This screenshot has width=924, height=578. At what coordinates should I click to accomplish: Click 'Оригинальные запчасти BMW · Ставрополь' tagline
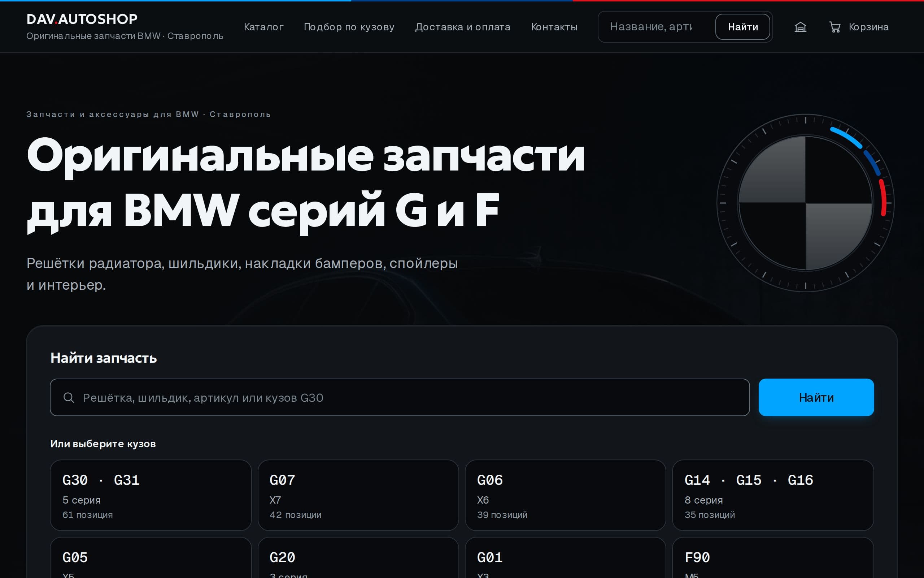pos(125,36)
